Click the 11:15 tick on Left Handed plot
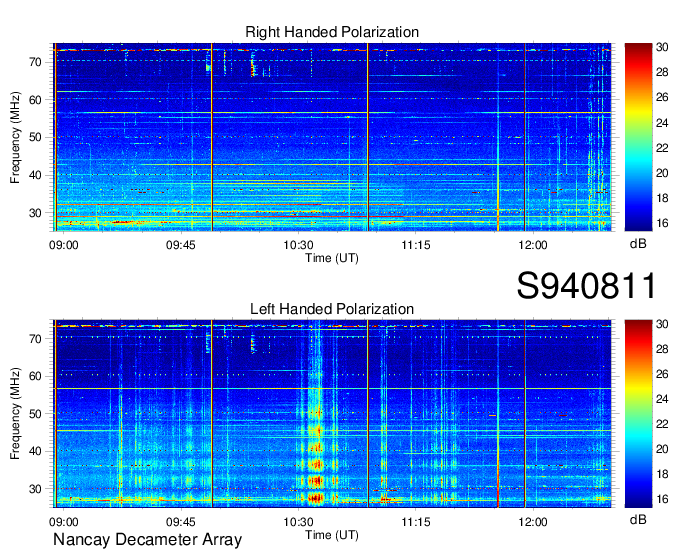This screenshot has height=552, width=680. tap(416, 522)
